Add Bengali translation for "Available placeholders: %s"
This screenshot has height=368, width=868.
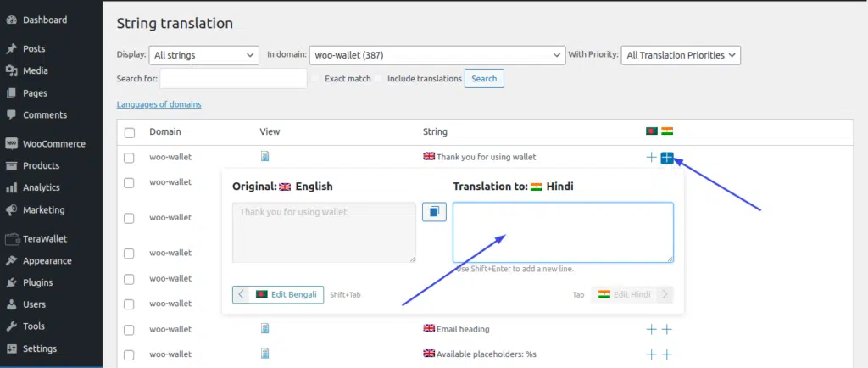pyautogui.click(x=652, y=354)
